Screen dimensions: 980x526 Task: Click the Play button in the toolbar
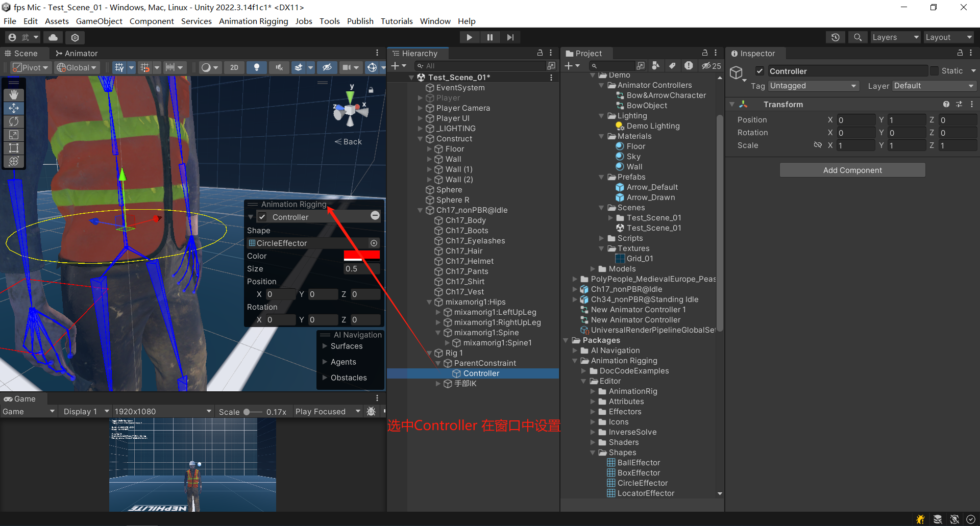(x=469, y=37)
